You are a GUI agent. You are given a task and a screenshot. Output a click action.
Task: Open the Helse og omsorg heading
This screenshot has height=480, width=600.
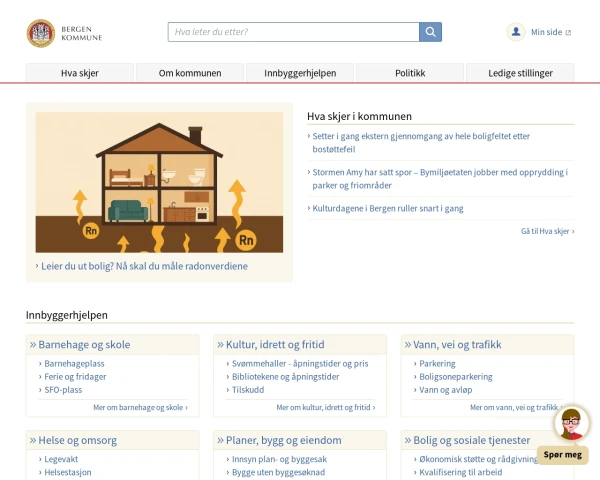pyautogui.click(x=78, y=440)
